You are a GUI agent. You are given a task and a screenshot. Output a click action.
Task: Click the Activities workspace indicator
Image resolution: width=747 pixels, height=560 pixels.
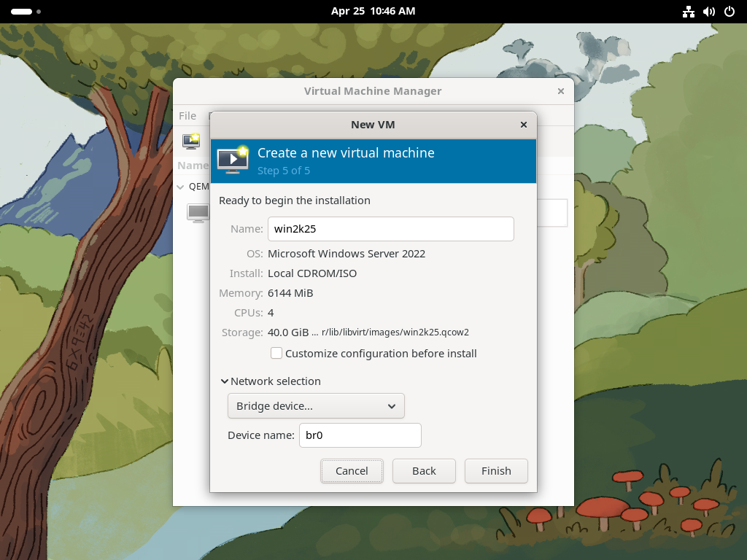[26, 12]
